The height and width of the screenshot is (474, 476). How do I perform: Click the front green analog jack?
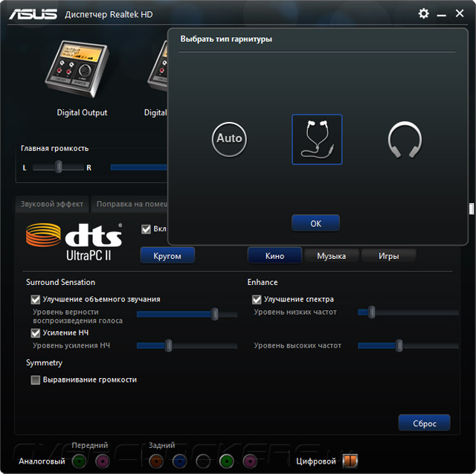(79, 461)
